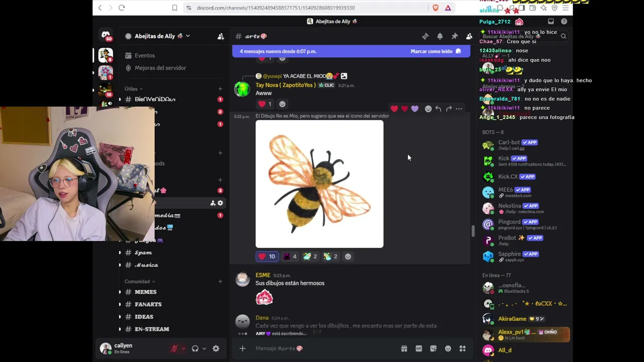Open the server icon showing badge 10

click(x=106, y=90)
